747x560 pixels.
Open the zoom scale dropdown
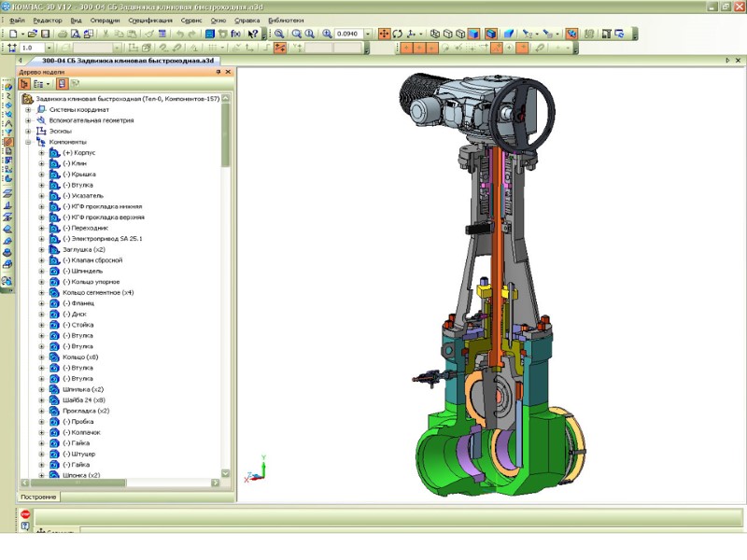point(369,34)
